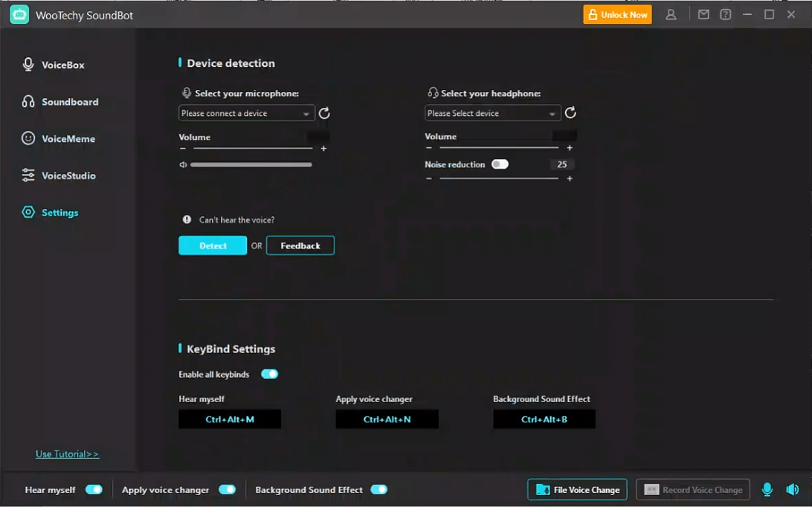The width and height of the screenshot is (812, 507).
Task: Refresh the headphone device list
Action: point(570,113)
